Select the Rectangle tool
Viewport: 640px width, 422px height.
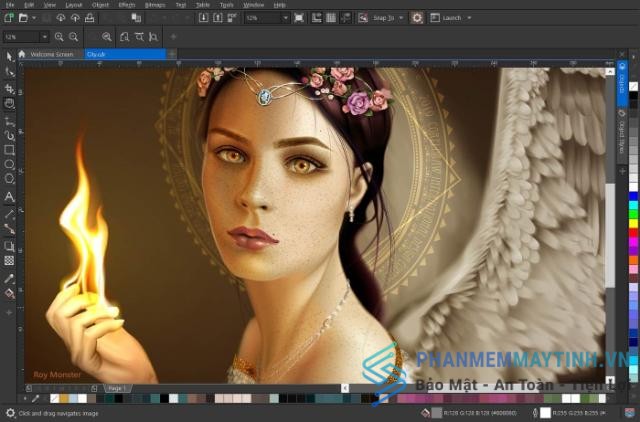click(x=9, y=150)
